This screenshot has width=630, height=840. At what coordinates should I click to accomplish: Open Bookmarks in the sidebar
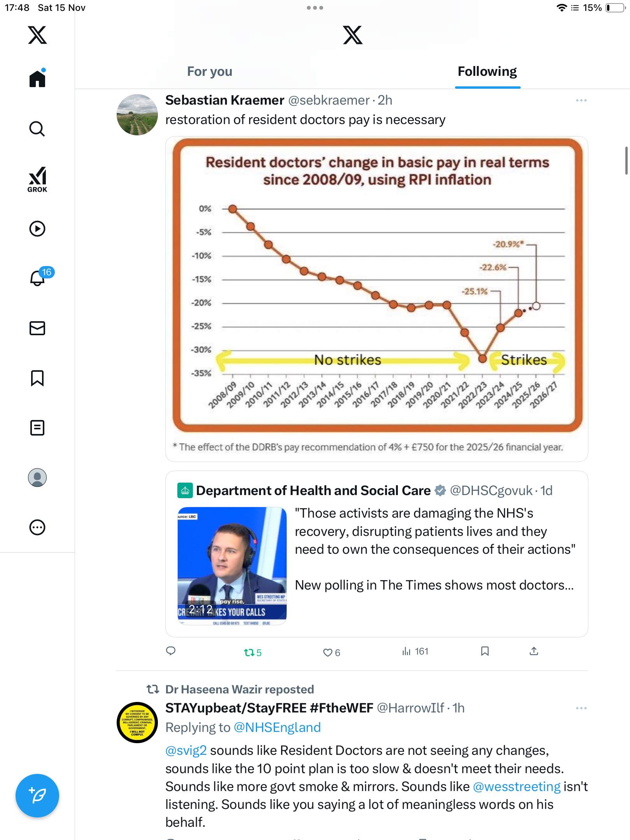(x=37, y=378)
